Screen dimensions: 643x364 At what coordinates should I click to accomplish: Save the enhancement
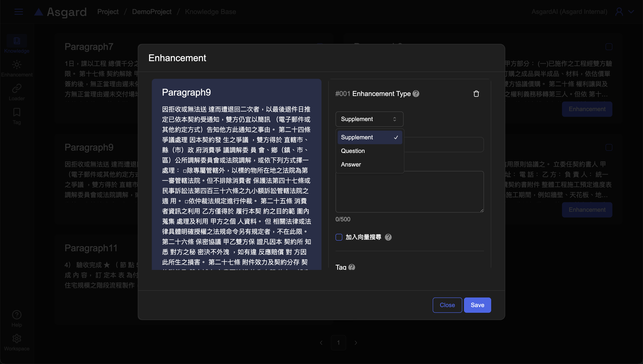click(477, 305)
